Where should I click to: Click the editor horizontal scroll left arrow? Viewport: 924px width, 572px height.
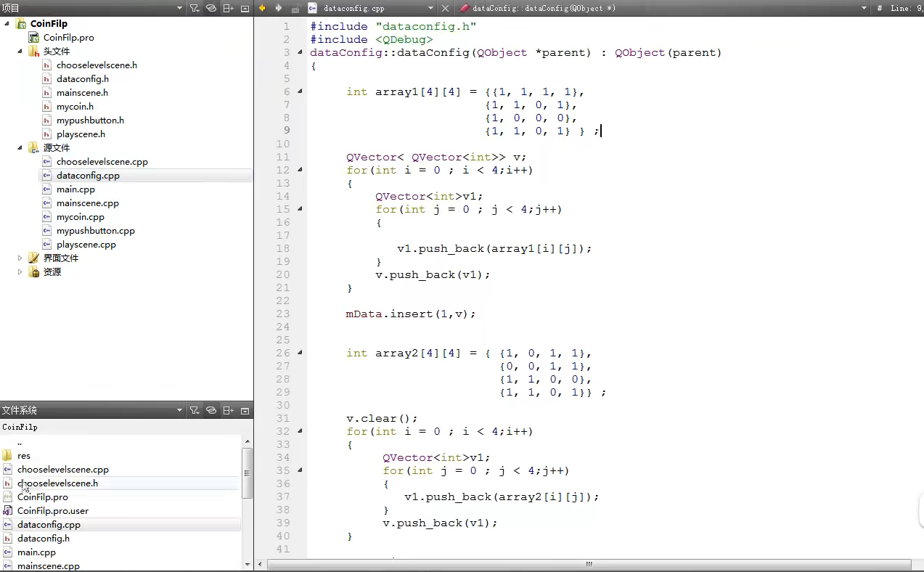tap(260, 565)
